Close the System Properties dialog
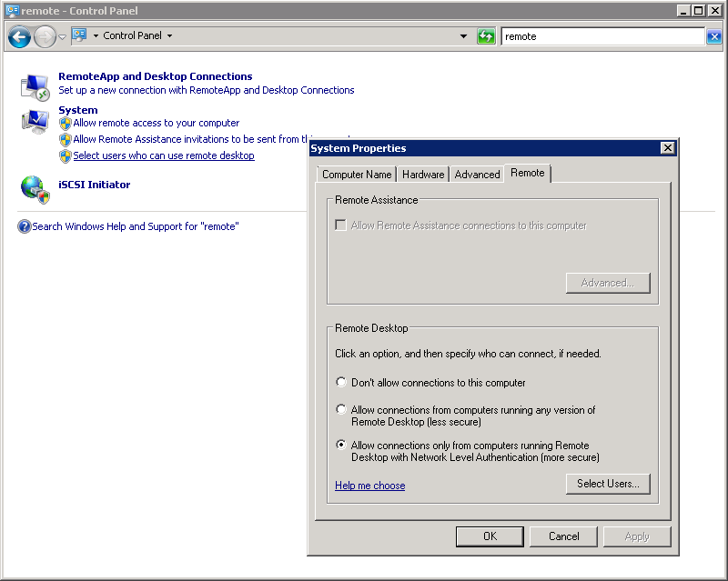The image size is (728, 581). pyautogui.click(x=668, y=148)
